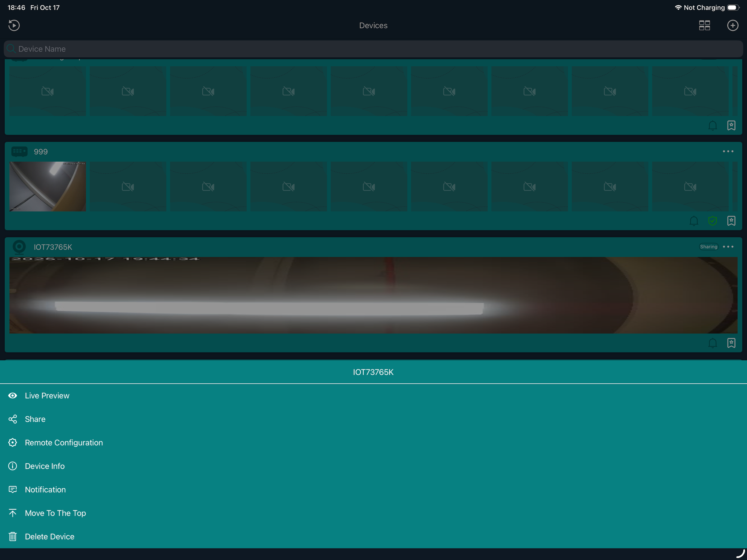The image size is (747, 560).
Task: Click the 999 device name label
Action: [41, 152]
